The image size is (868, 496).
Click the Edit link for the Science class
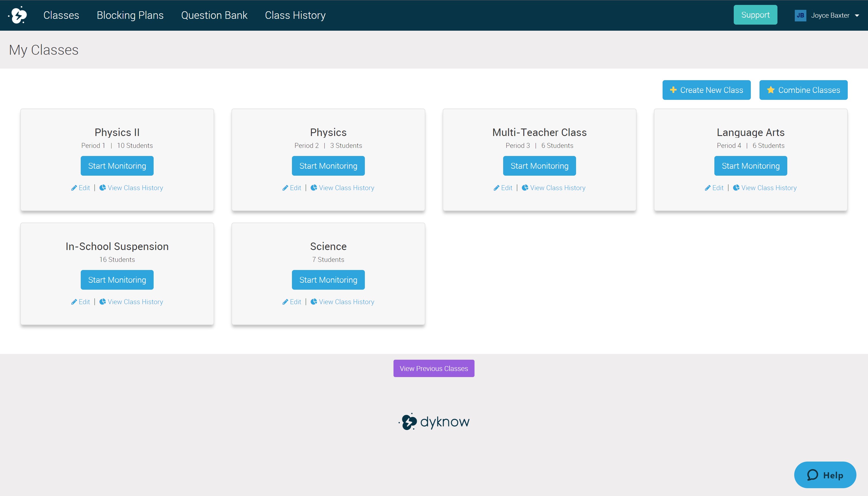tap(292, 302)
